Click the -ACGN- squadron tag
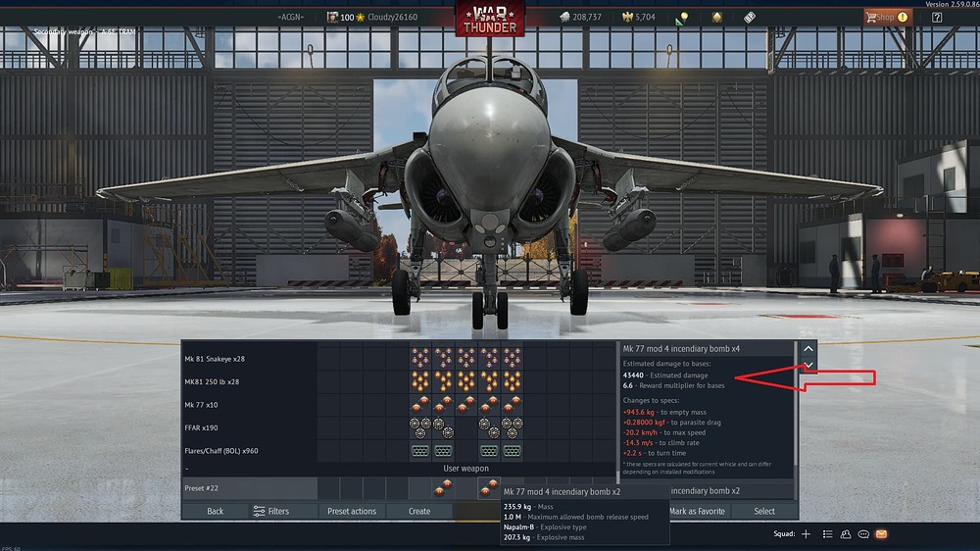Screen dimensions: 980x551 pyautogui.click(x=291, y=17)
